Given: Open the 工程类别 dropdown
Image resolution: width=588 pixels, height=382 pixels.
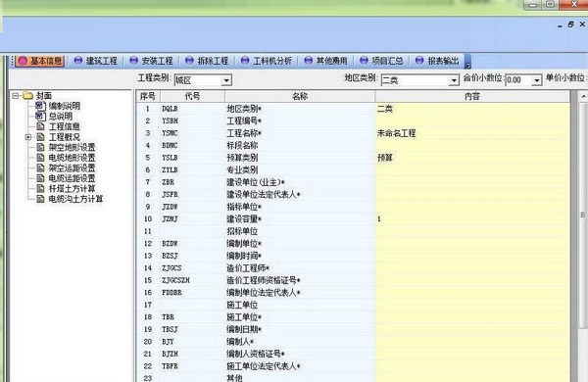Looking at the screenshot, I should tap(226, 80).
